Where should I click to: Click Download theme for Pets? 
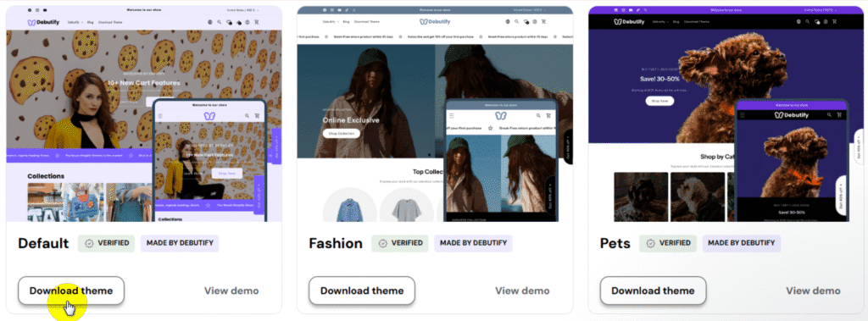point(654,291)
